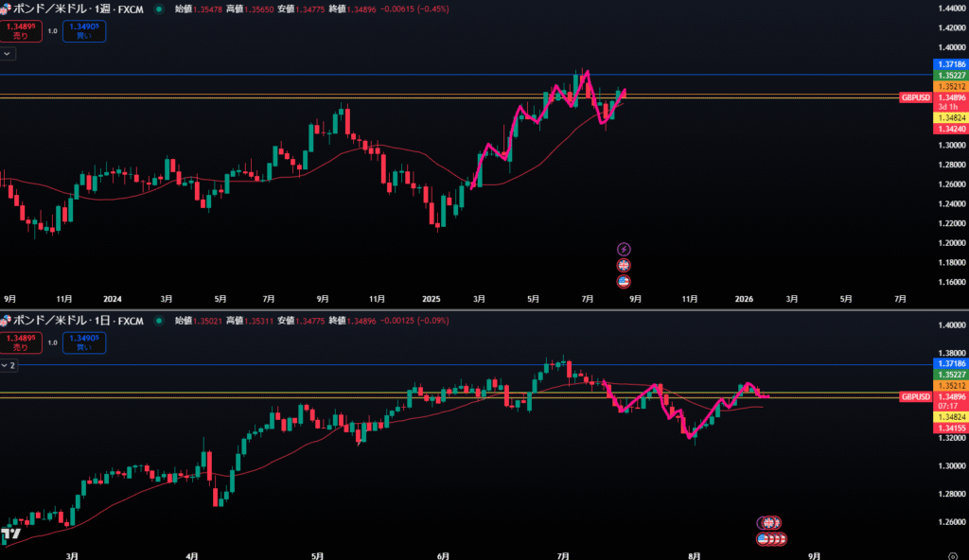Select the yellow 1.34824 price label on daily chart
The height and width of the screenshot is (560, 969).
pos(950,417)
